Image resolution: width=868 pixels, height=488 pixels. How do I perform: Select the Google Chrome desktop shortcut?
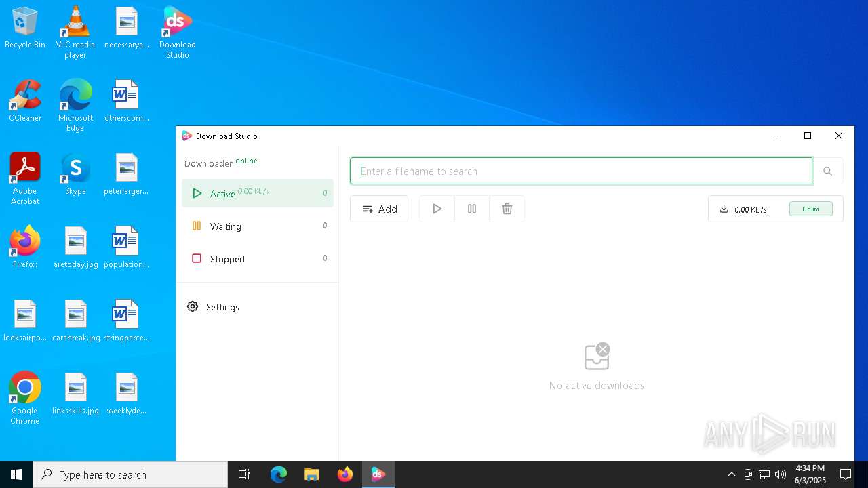(25, 399)
